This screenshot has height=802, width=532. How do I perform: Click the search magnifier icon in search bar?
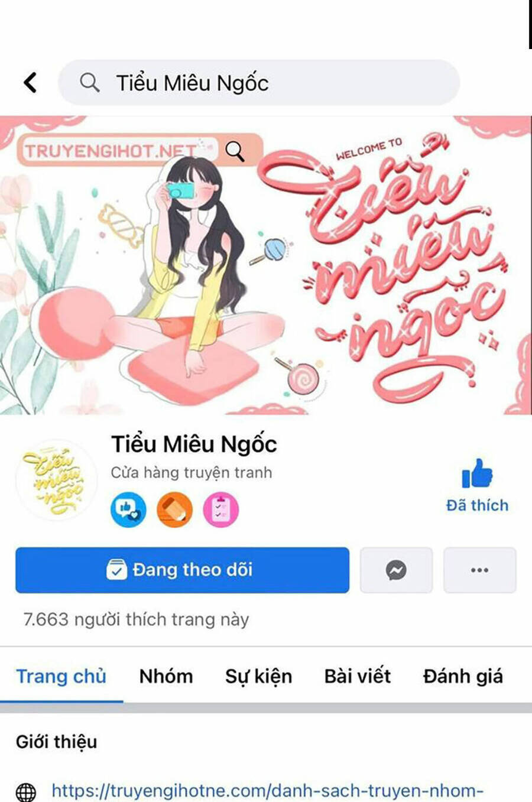[x=89, y=82]
